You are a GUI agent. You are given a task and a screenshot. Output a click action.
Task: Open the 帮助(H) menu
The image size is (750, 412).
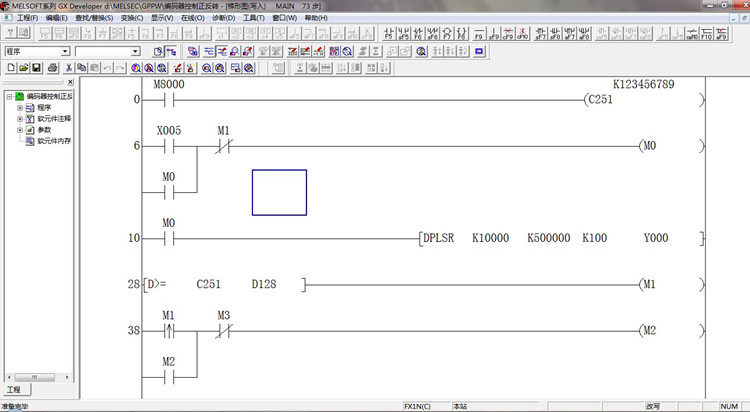pyautogui.click(x=316, y=18)
